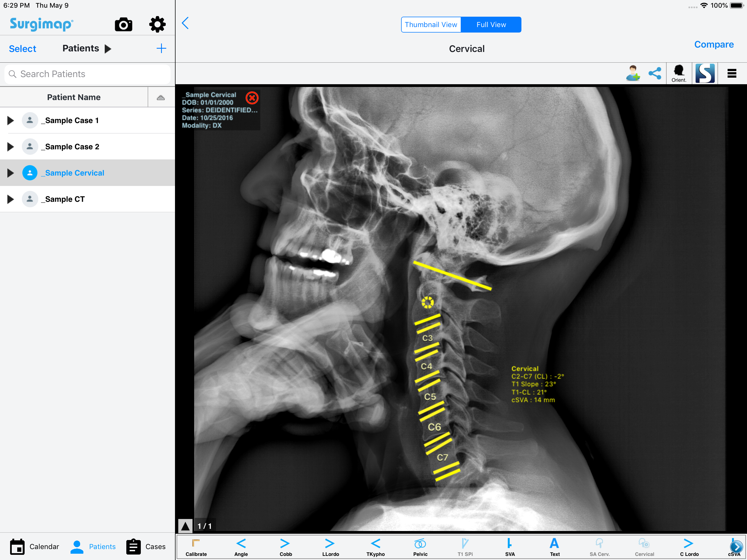Select the Pelvic parameters tool
The height and width of the screenshot is (560, 747).
420,547
